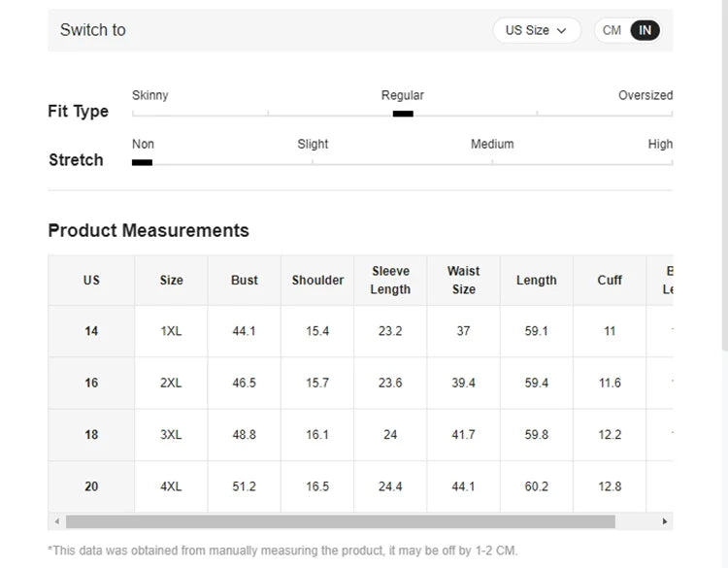
Task: Click the Sleeve Length column header
Action: 390,281
